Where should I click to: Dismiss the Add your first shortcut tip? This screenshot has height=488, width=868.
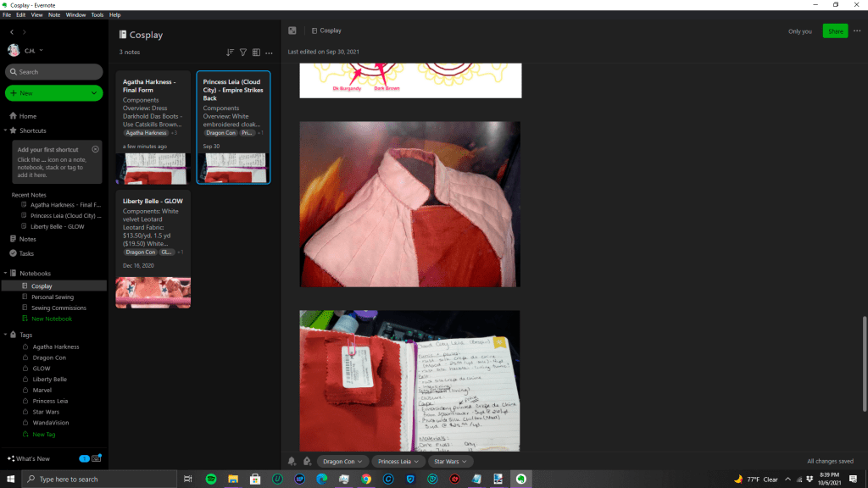coord(95,149)
